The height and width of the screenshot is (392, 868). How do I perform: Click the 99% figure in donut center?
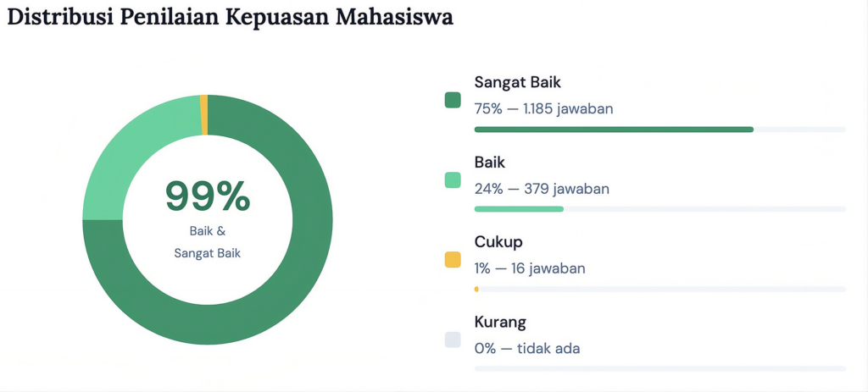click(208, 196)
